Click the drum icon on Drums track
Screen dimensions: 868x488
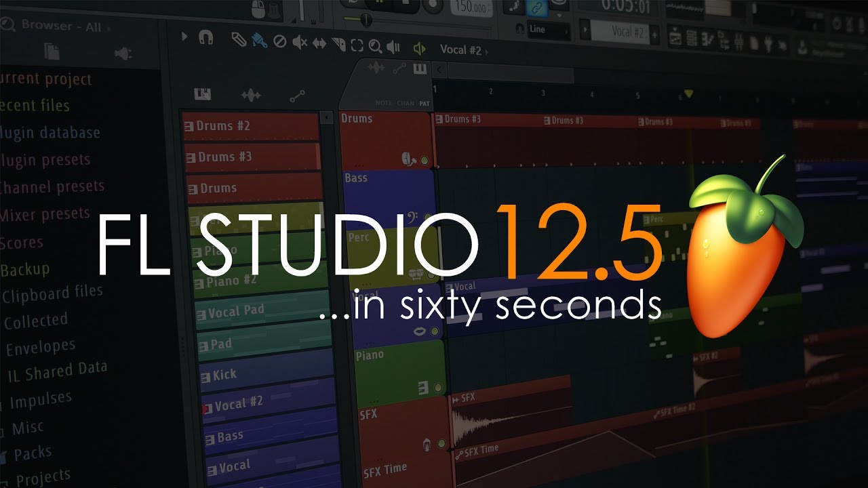click(408, 159)
